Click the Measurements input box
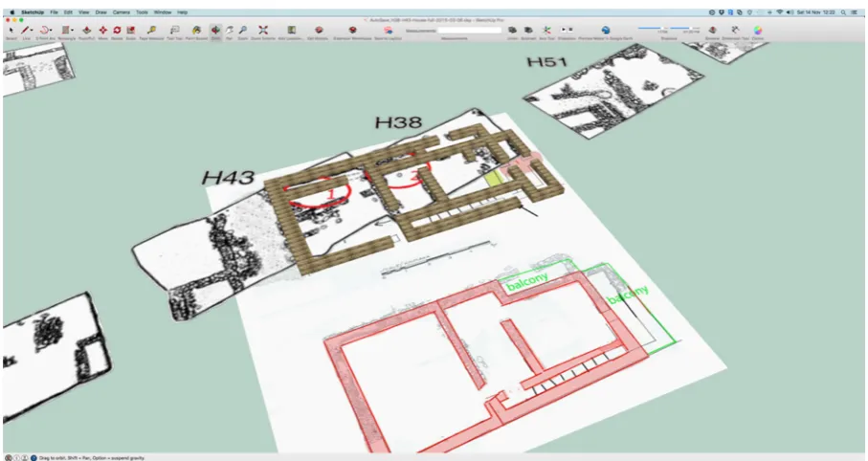This screenshot has width=868, height=461. pyautogui.click(x=470, y=31)
